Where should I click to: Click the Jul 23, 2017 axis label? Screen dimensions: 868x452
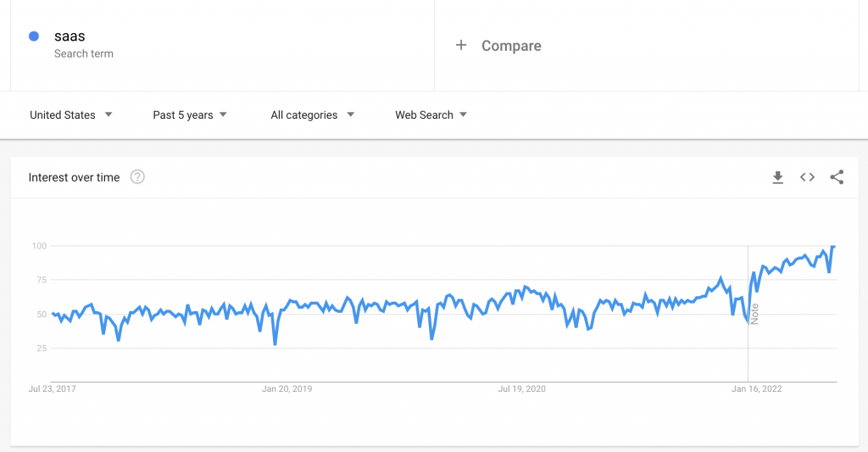52,389
